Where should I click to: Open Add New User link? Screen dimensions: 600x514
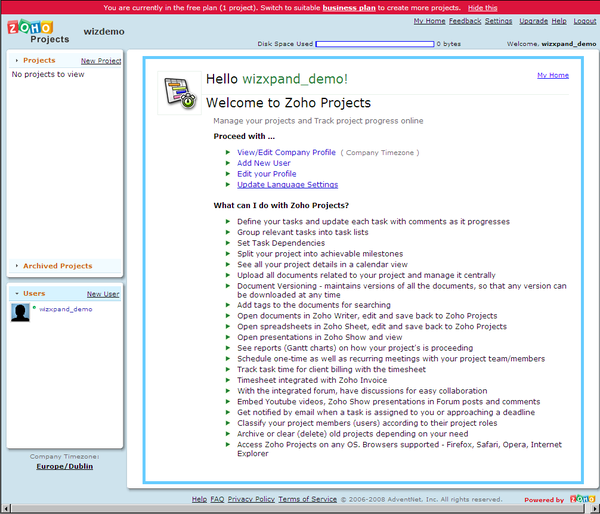click(264, 163)
